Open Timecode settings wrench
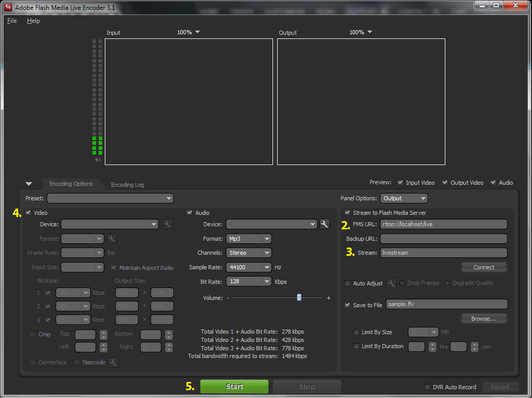Screen dimensions: 532x398 tap(113, 362)
